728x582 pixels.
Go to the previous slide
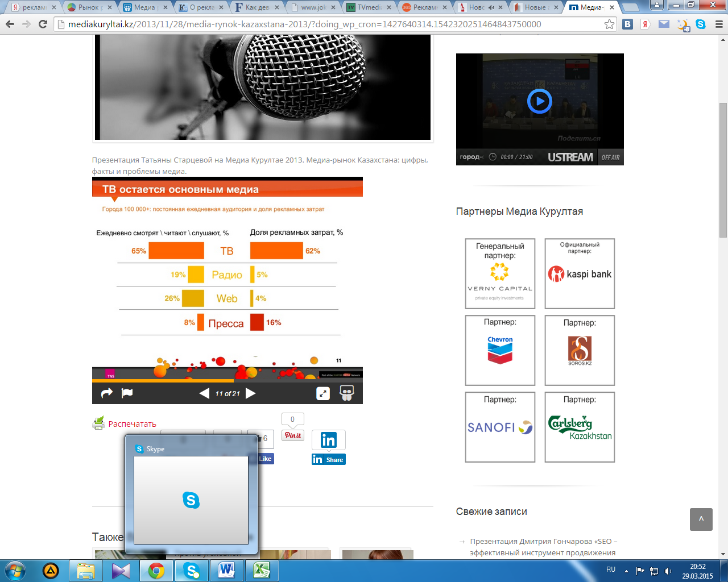point(204,393)
